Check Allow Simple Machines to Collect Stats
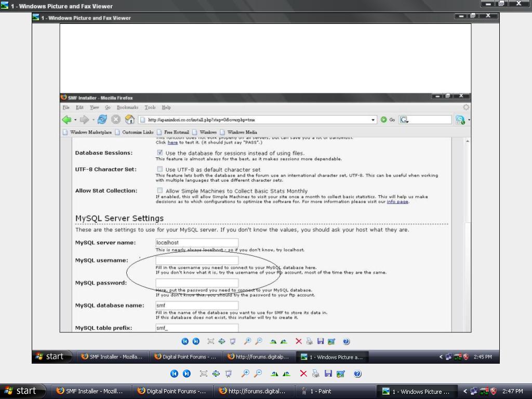 160,190
